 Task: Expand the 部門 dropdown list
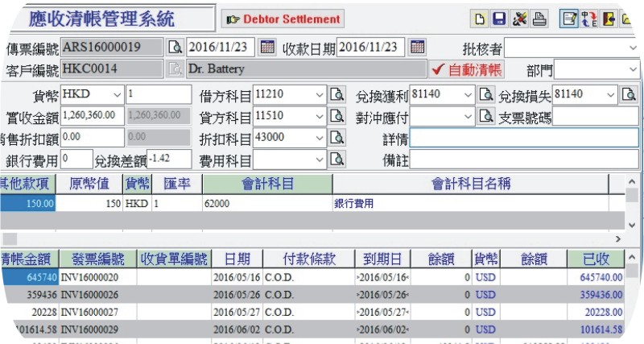click(x=632, y=70)
